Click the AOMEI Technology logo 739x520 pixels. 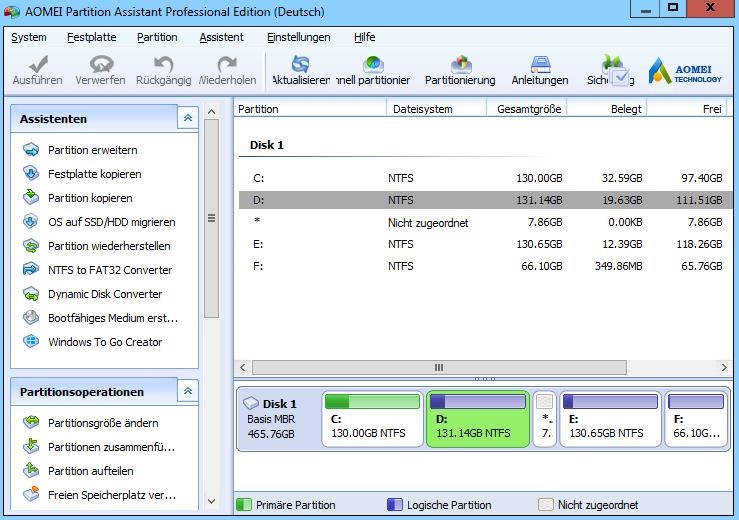click(x=685, y=71)
